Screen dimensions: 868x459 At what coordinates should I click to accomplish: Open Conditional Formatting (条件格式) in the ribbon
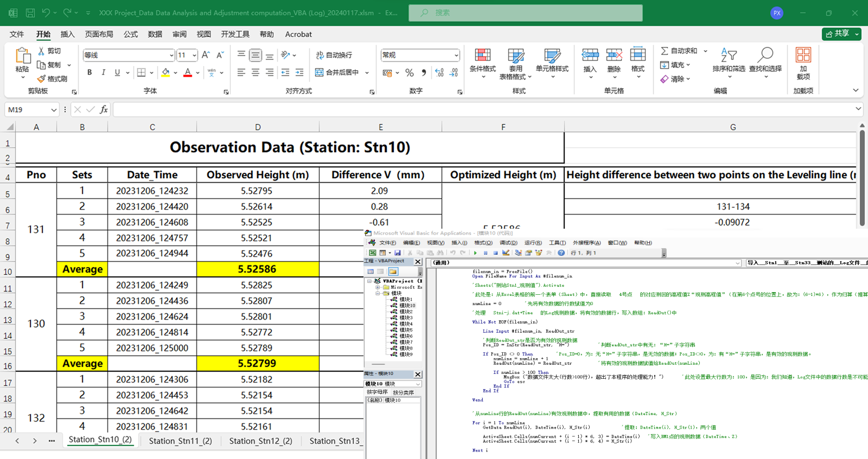coord(482,61)
